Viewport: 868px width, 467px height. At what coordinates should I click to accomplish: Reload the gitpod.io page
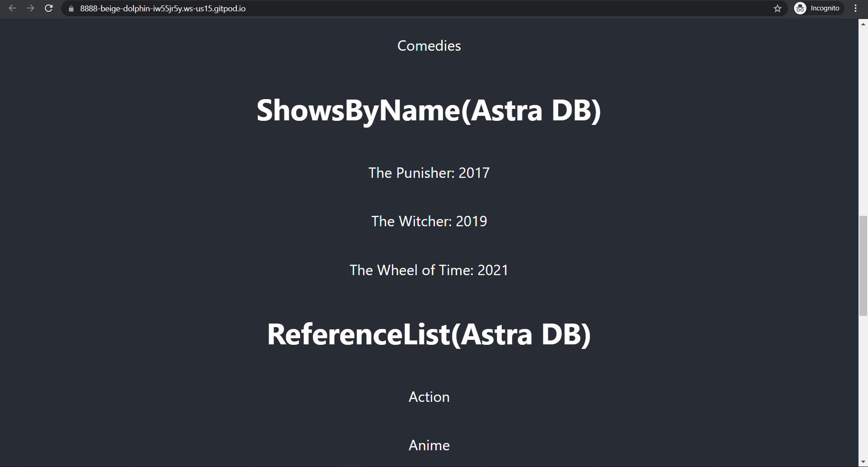tap(48, 8)
